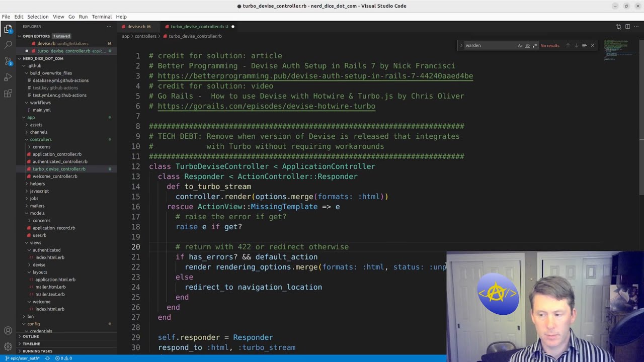Click the minimap code overview
This screenshot has width=644, height=362.
tap(620, 50)
